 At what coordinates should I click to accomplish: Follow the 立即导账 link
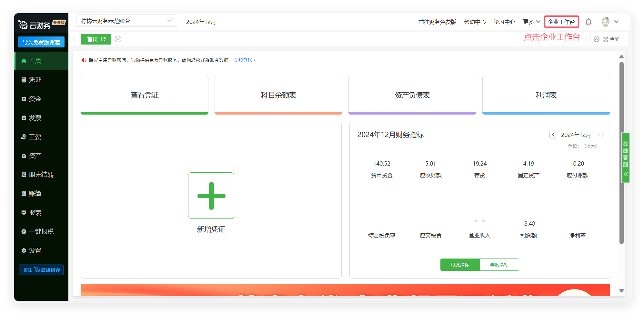click(244, 60)
